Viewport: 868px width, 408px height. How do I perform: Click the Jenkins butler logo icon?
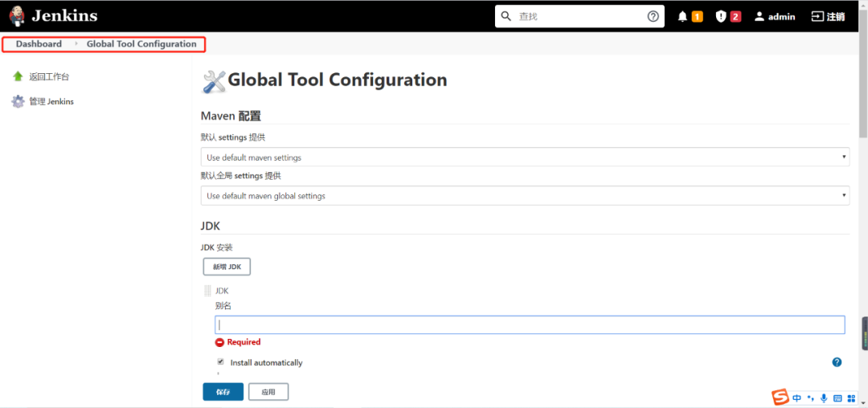[x=17, y=15]
